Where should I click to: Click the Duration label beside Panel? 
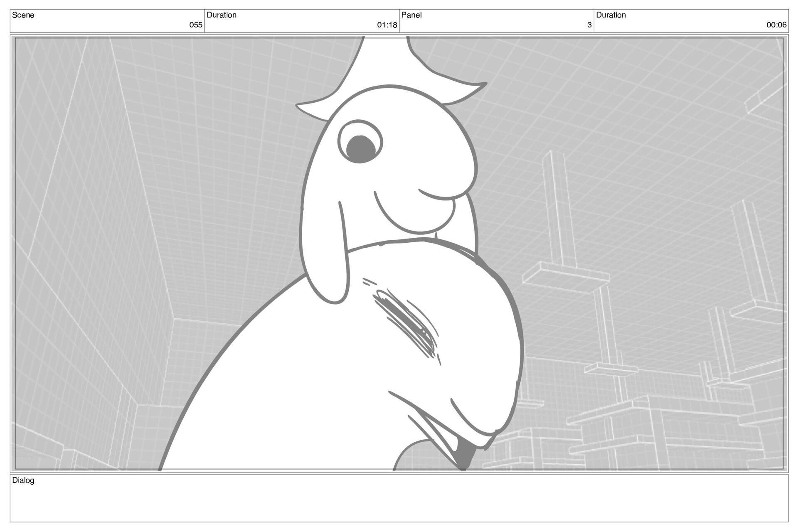point(611,15)
